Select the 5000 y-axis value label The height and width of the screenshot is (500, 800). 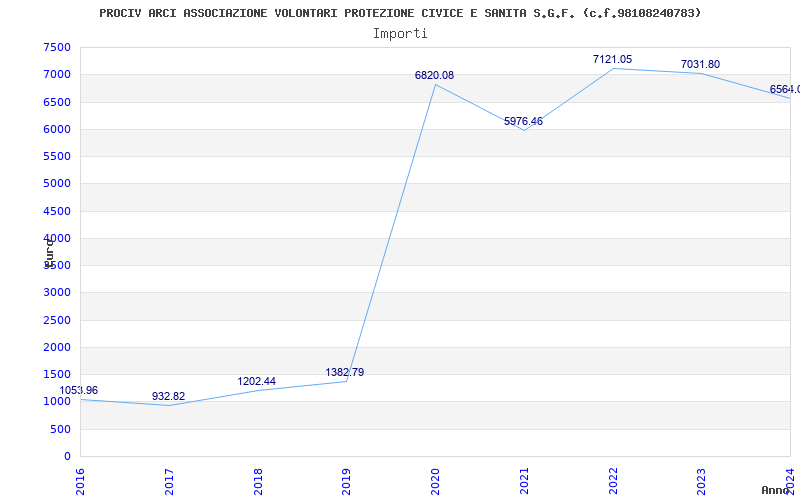coord(57,184)
